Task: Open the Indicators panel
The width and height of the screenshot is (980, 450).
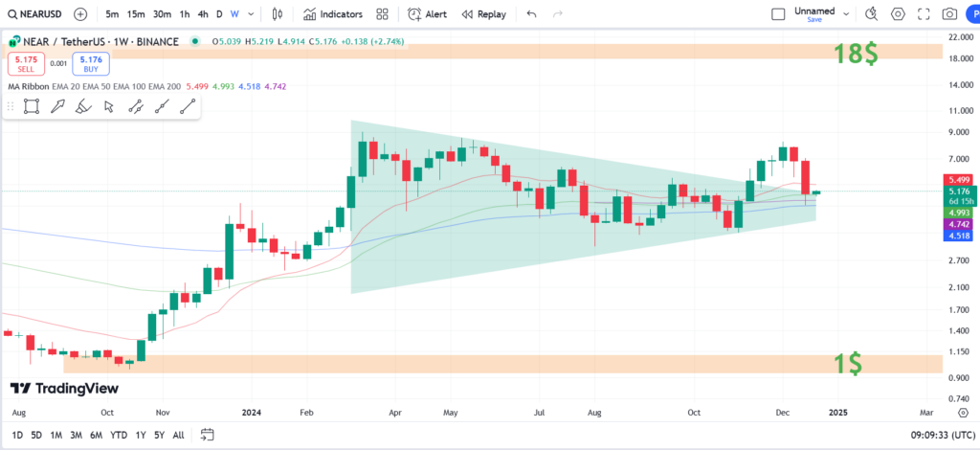Action: [332, 14]
